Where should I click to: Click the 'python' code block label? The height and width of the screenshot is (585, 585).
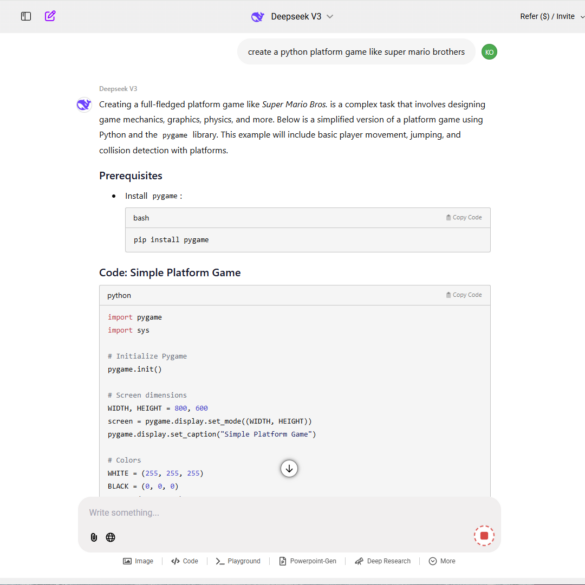coord(119,295)
